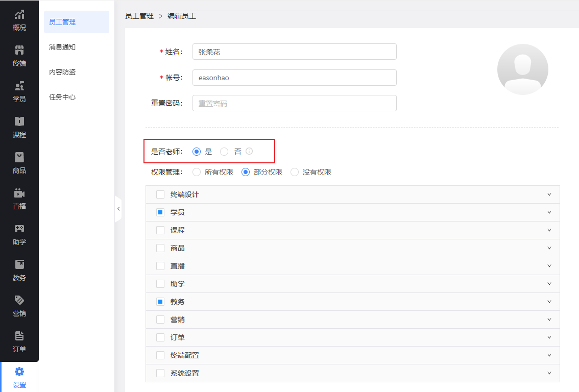Click 员工管理 breadcrumb link
579x392 pixels.
(x=139, y=16)
